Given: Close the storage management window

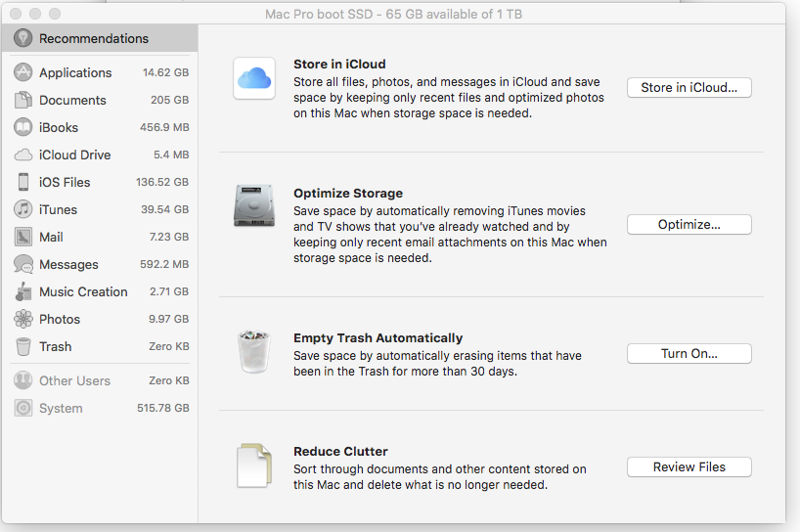Looking at the screenshot, I should pyautogui.click(x=16, y=14).
